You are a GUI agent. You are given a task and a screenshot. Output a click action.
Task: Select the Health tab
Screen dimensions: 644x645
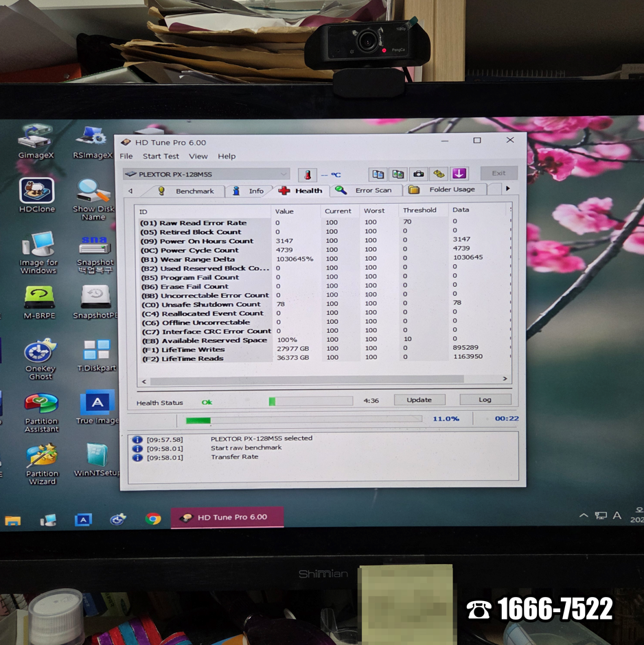coord(301,191)
